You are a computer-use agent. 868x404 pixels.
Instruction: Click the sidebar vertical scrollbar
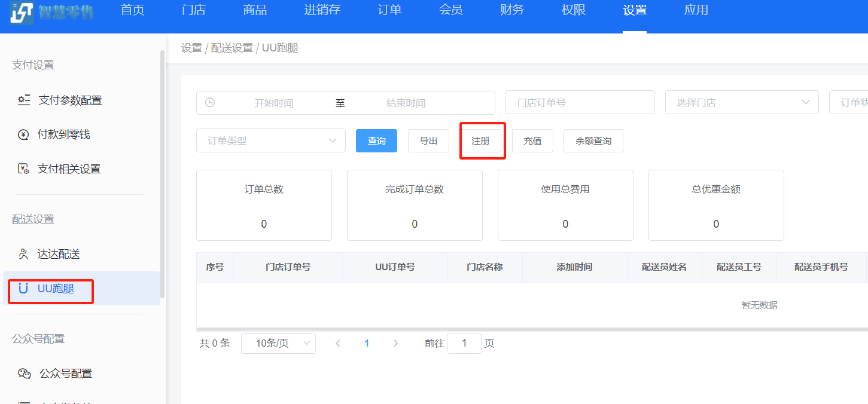[162, 173]
